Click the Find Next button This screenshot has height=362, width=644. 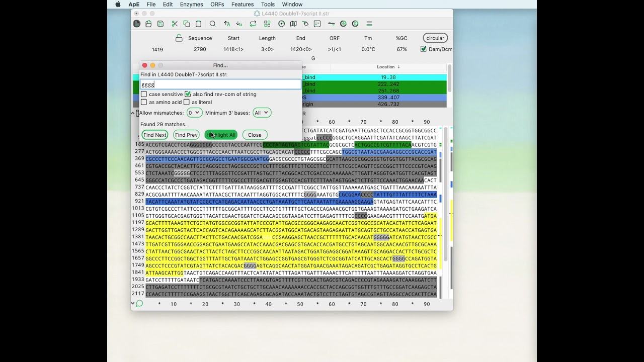click(154, 135)
